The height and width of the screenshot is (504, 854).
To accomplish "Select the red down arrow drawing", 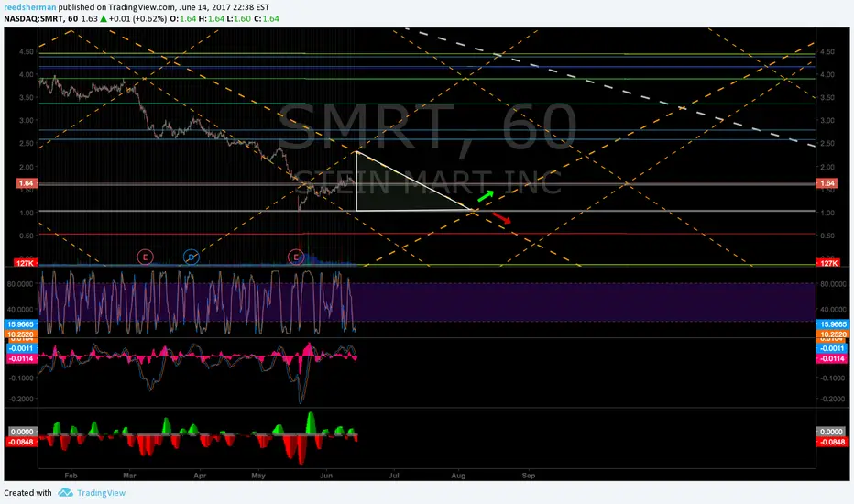I will click(501, 218).
